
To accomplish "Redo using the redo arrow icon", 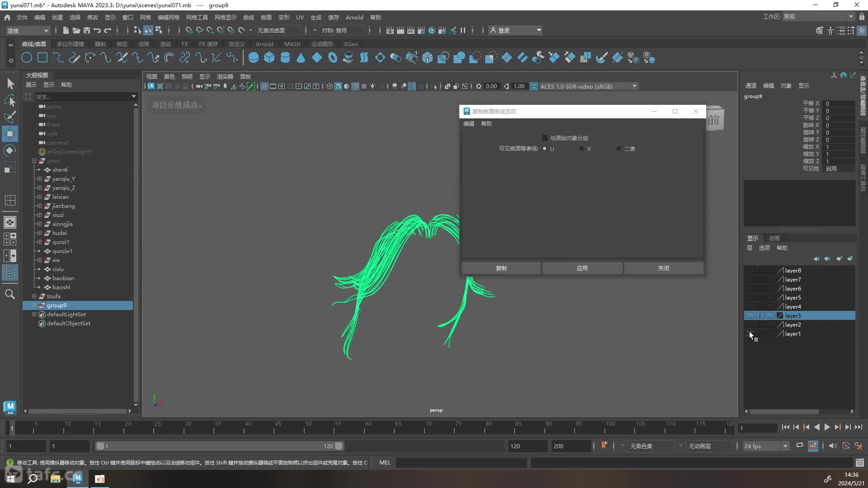I will (108, 30).
